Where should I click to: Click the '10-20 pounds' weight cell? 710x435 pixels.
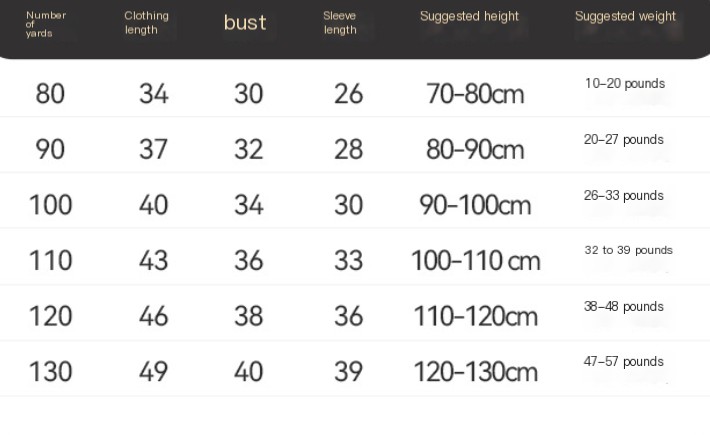[625, 84]
